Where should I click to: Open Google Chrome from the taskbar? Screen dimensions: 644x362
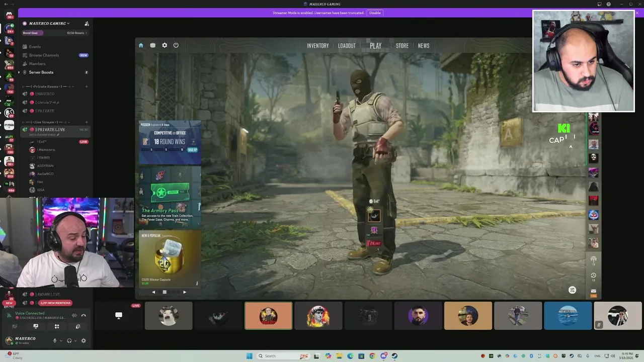pos(372,356)
